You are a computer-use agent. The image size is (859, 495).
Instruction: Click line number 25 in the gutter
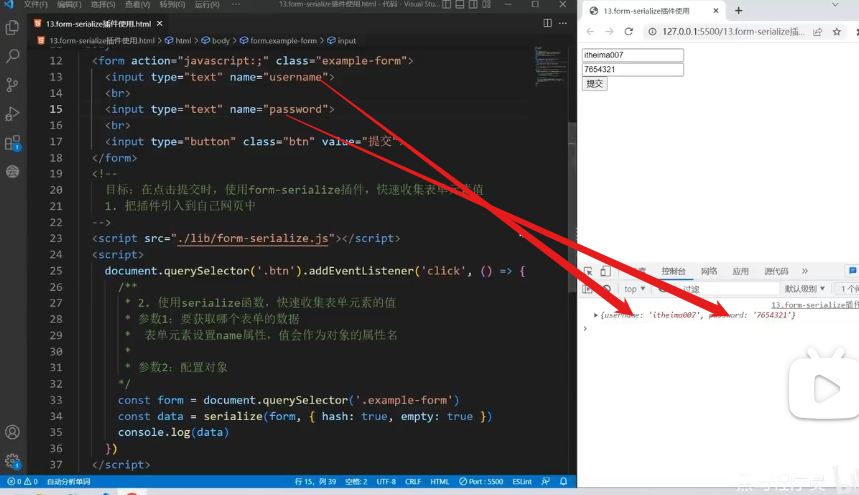click(x=56, y=271)
